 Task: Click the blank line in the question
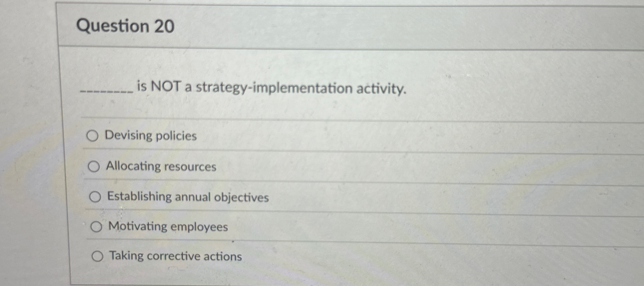point(107,91)
